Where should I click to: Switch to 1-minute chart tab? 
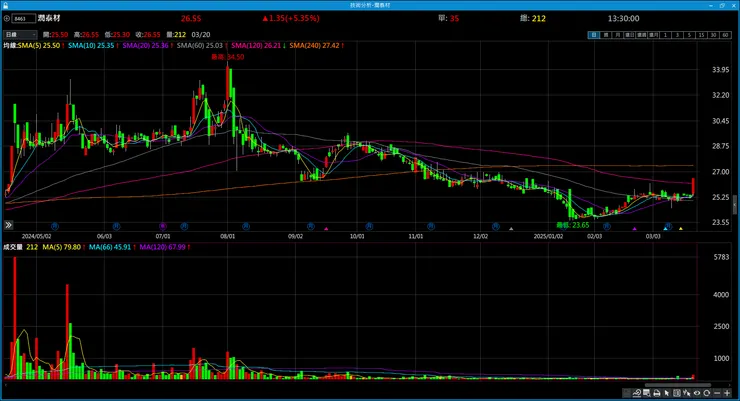tap(665, 35)
